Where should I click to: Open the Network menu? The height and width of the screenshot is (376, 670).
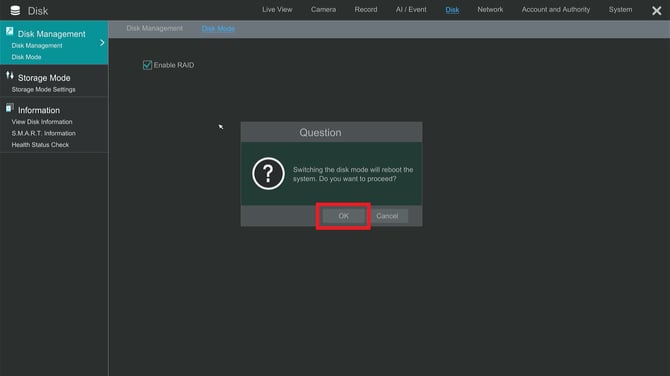pyautogui.click(x=490, y=9)
